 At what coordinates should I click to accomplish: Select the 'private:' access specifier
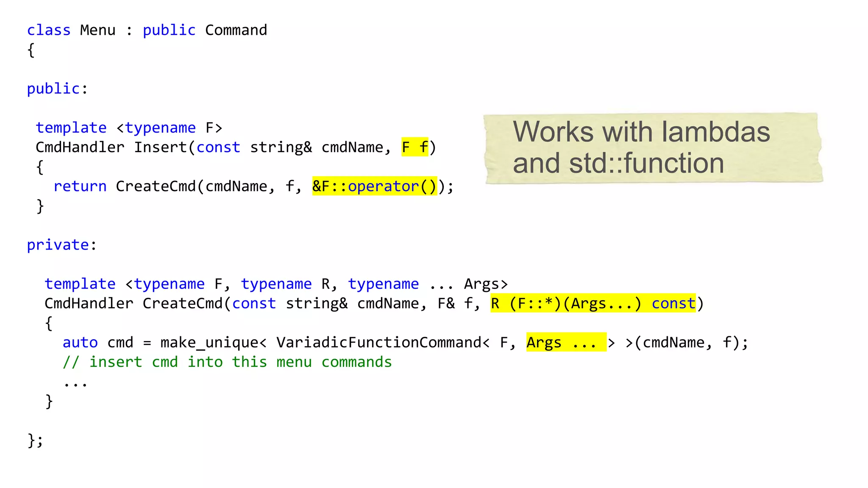(62, 244)
